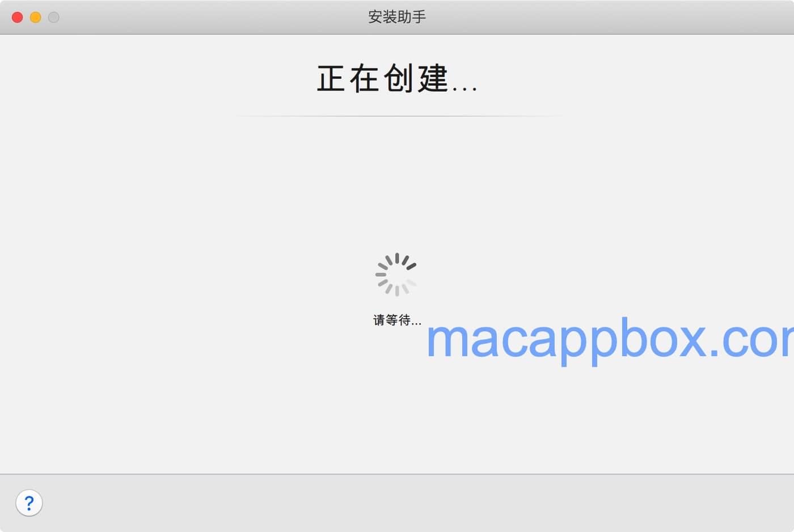
Task: Click the 创 character in the heading
Action: (399, 78)
